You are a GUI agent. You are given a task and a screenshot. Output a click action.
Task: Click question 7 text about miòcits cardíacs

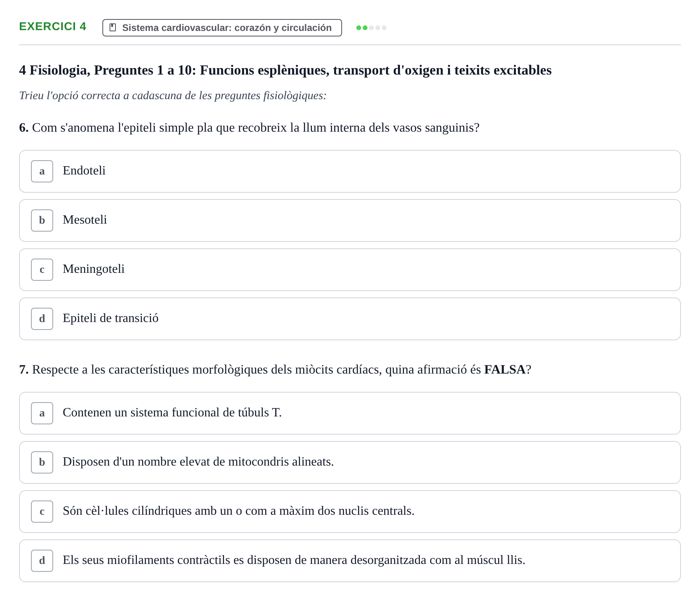click(275, 370)
